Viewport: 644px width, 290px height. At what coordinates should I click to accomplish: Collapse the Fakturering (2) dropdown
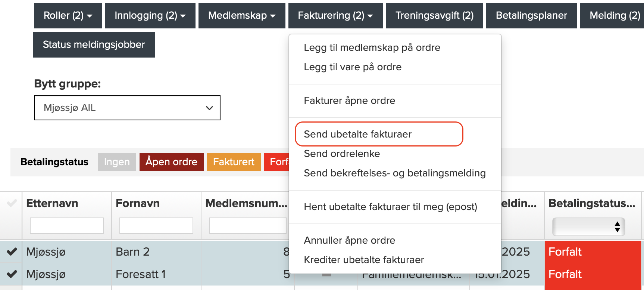click(x=335, y=16)
